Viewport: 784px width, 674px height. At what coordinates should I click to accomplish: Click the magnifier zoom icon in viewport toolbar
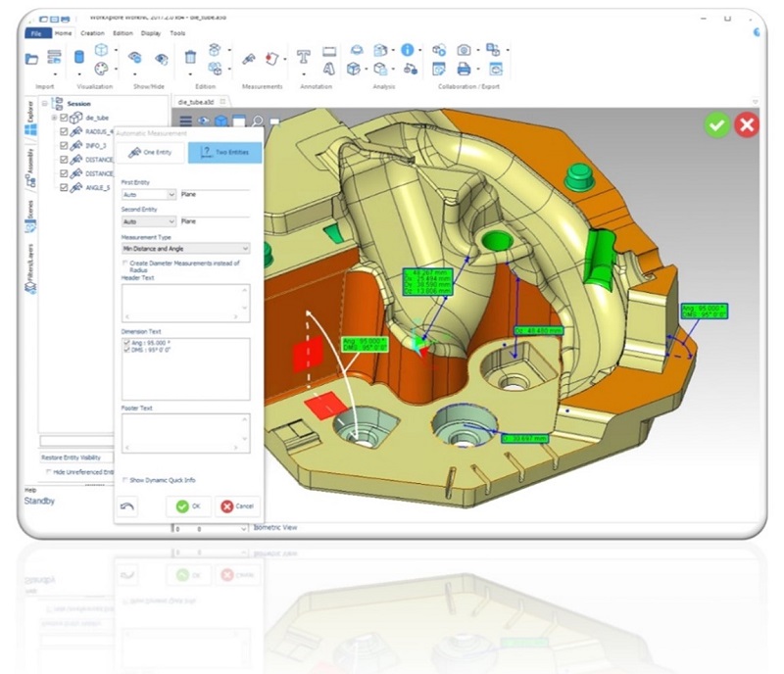point(257,121)
